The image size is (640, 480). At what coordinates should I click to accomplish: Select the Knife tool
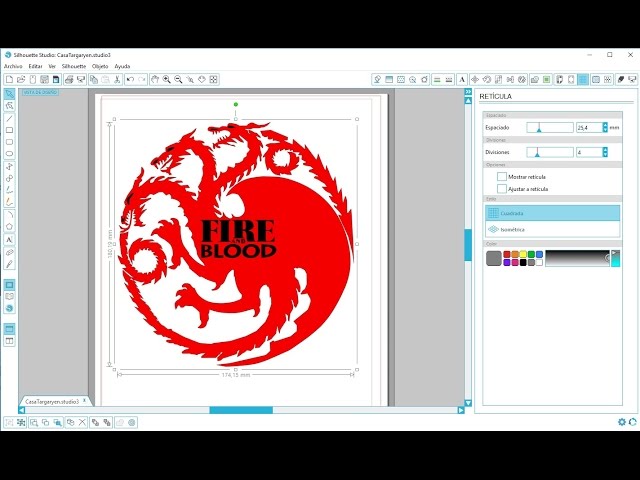(9, 264)
